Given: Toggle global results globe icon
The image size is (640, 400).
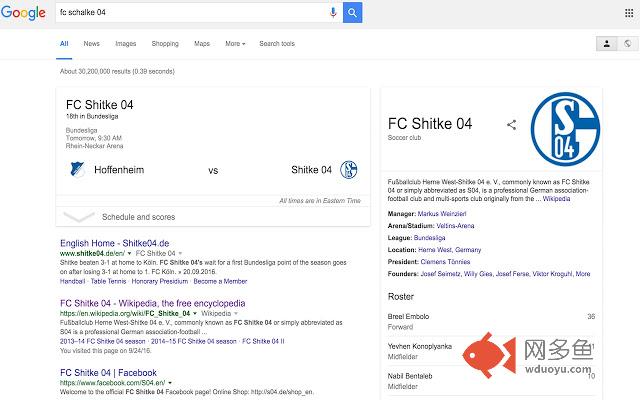Looking at the screenshot, I should point(627,44).
